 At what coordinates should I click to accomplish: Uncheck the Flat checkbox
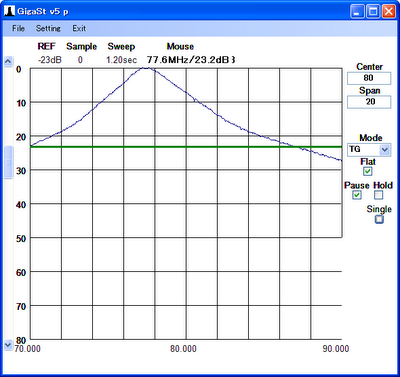point(368,171)
